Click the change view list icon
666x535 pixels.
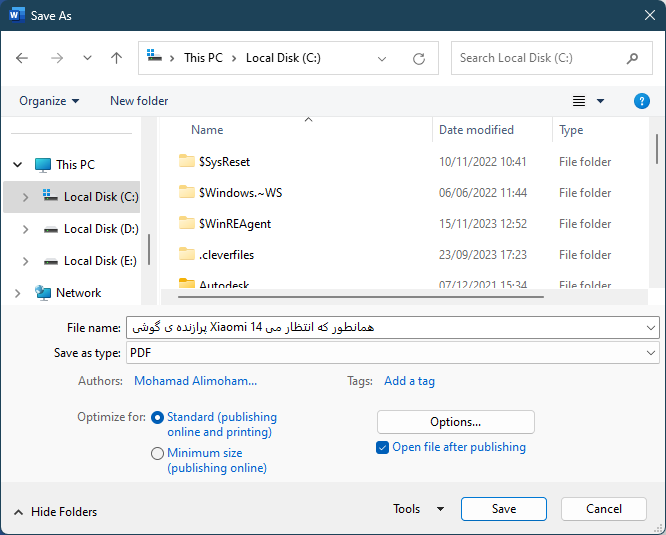coord(579,101)
